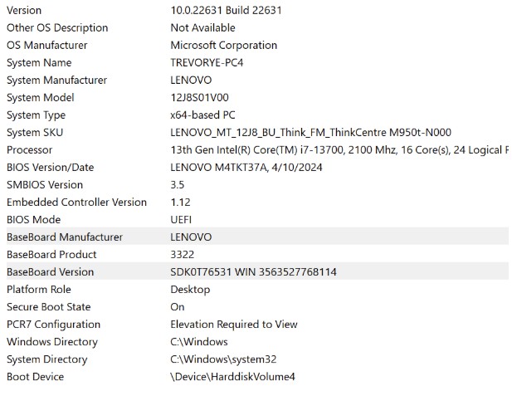
Task: Select the BIOS Mode UEFI value
Action: (181, 219)
